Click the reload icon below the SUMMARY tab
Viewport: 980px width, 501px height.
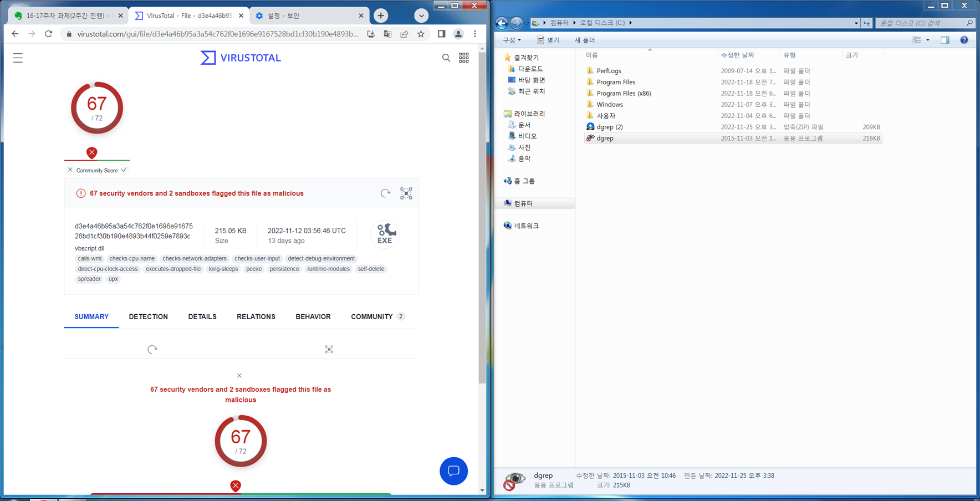pos(152,349)
